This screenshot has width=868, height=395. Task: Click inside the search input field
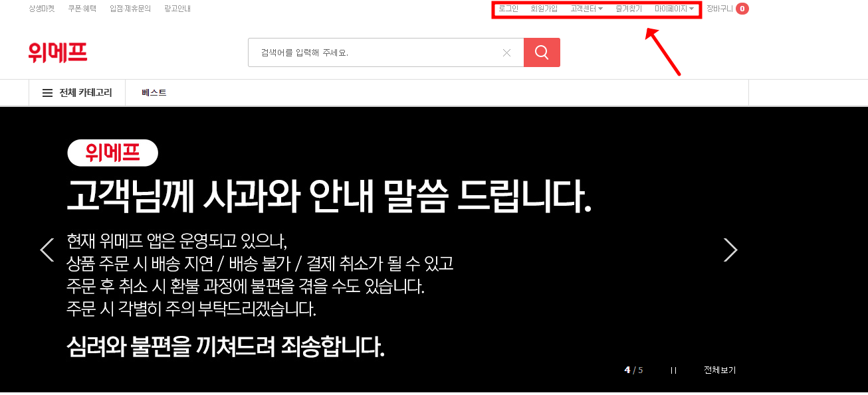click(x=372, y=52)
